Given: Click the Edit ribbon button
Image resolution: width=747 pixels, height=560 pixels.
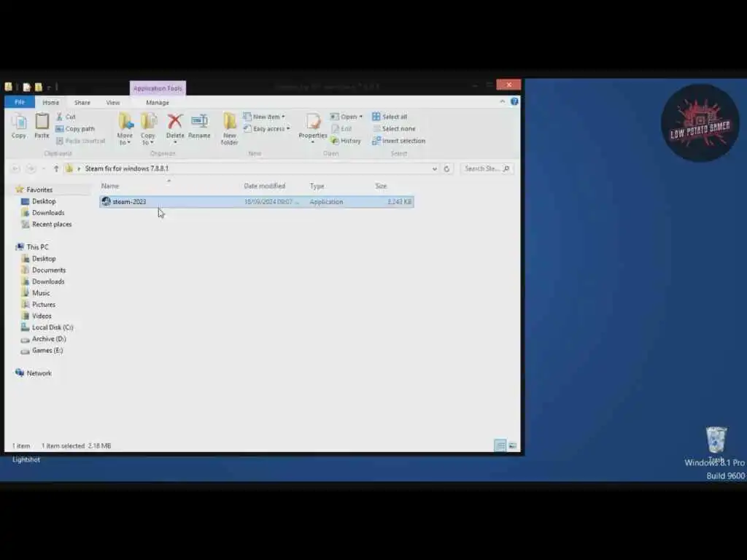Looking at the screenshot, I should [341, 129].
